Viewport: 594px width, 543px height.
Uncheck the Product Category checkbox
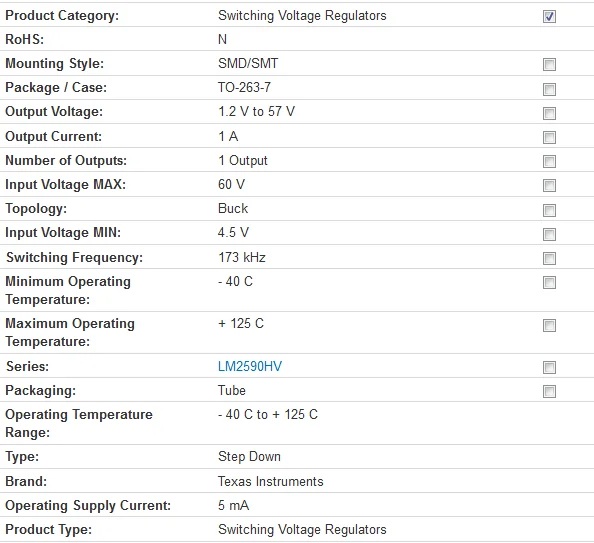click(x=549, y=16)
